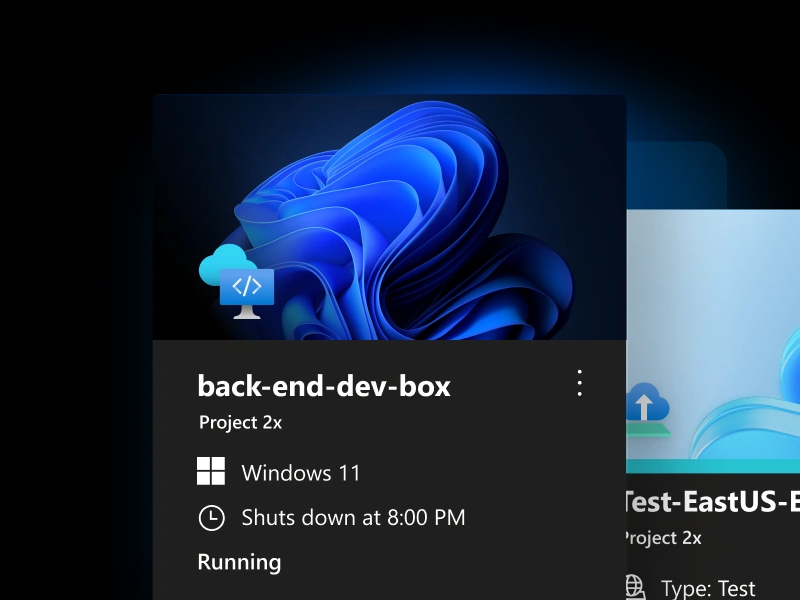The image size is (800, 600).
Task: Click the cloud upload icon on the Test-EastUS card
Action: coord(648,409)
